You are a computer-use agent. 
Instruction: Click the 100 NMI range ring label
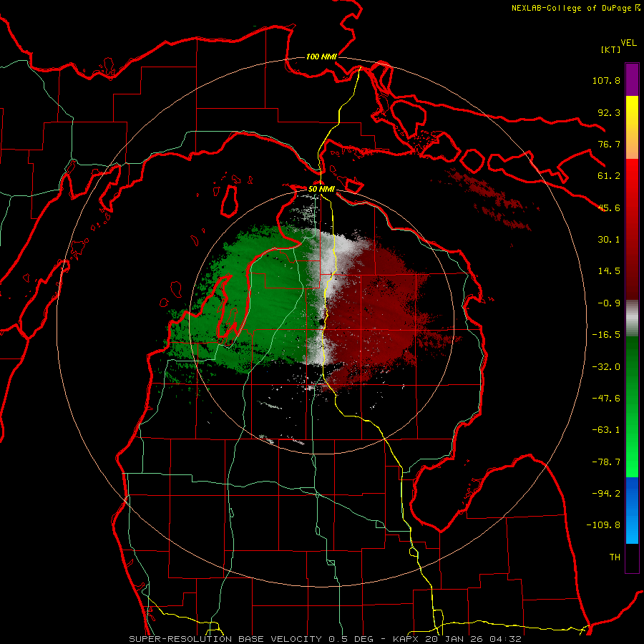click(x=321, y=57)
